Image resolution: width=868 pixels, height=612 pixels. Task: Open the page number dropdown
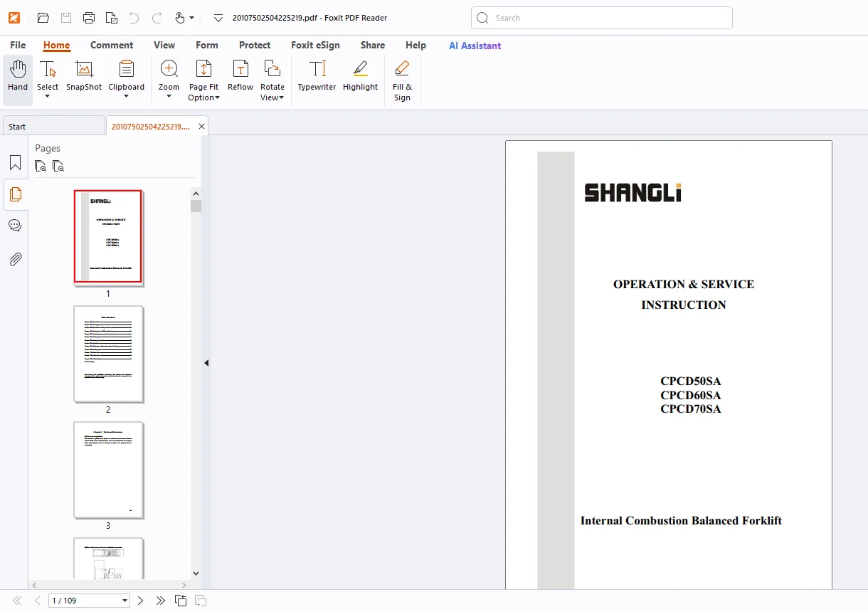point(125,601)
